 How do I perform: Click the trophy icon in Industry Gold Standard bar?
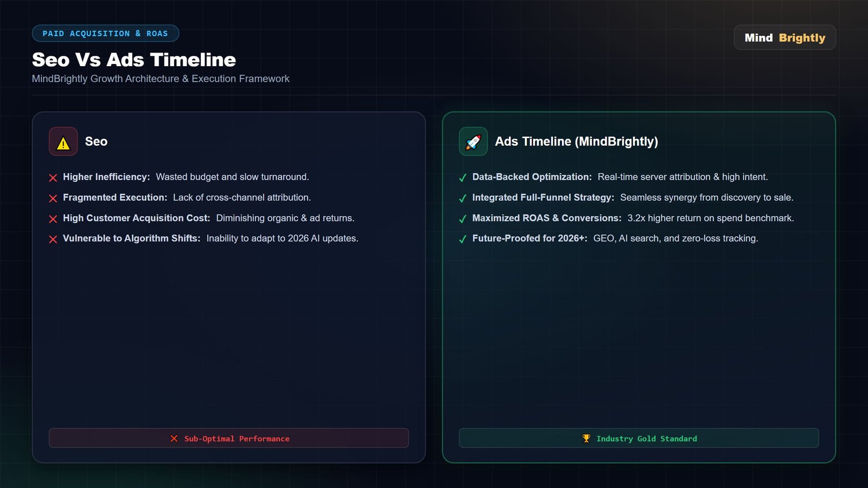pyautogui.click(x=586, y=439)
